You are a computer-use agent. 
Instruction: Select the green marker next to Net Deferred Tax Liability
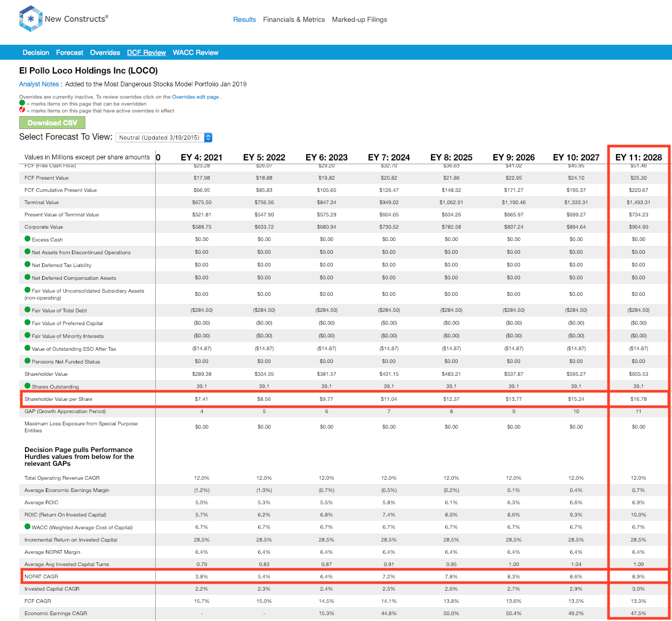[28, 264]
